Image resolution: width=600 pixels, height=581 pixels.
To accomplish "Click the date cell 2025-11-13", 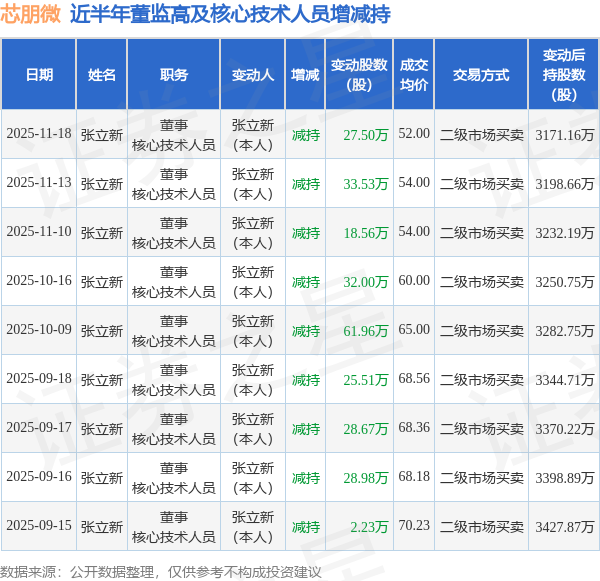I will point(39,183).
